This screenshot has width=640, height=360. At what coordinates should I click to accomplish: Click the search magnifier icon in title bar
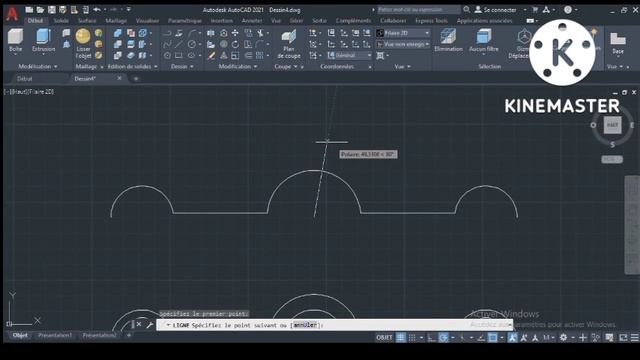467,9
